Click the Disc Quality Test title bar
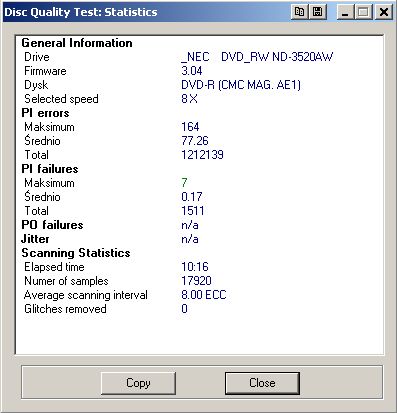 click(147, 12)
